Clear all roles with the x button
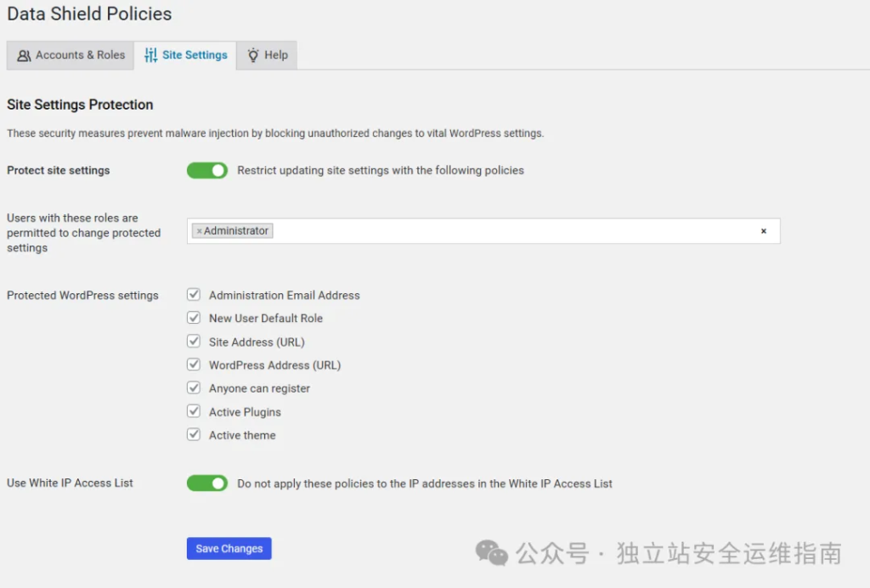Viewport: 870px width, 588px height. coord(764,231)
